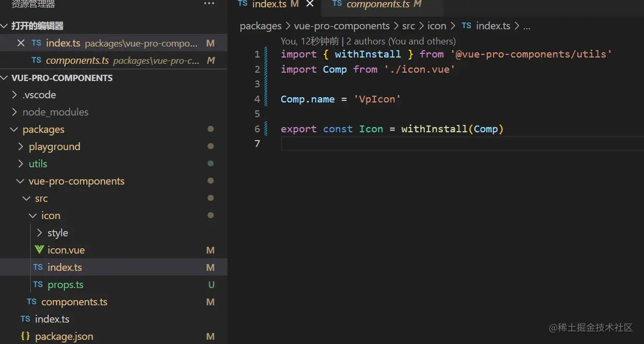Select the style folder label

tap(57, 233)
